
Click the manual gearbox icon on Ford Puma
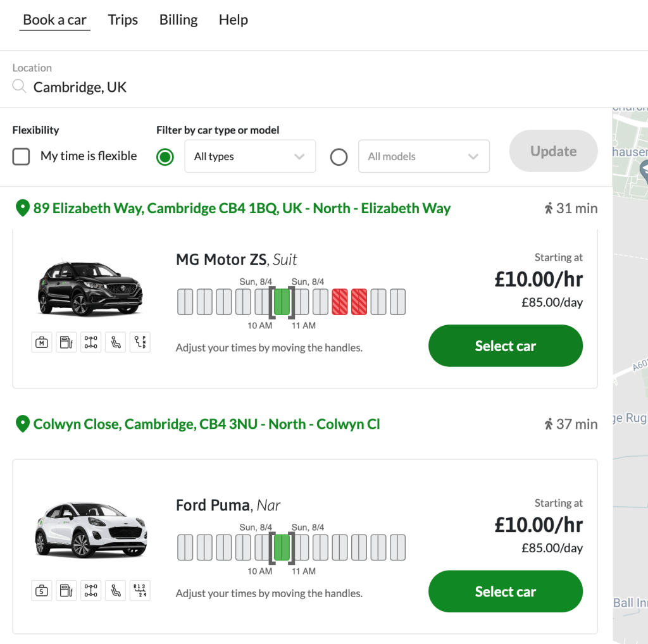(140, 590)
